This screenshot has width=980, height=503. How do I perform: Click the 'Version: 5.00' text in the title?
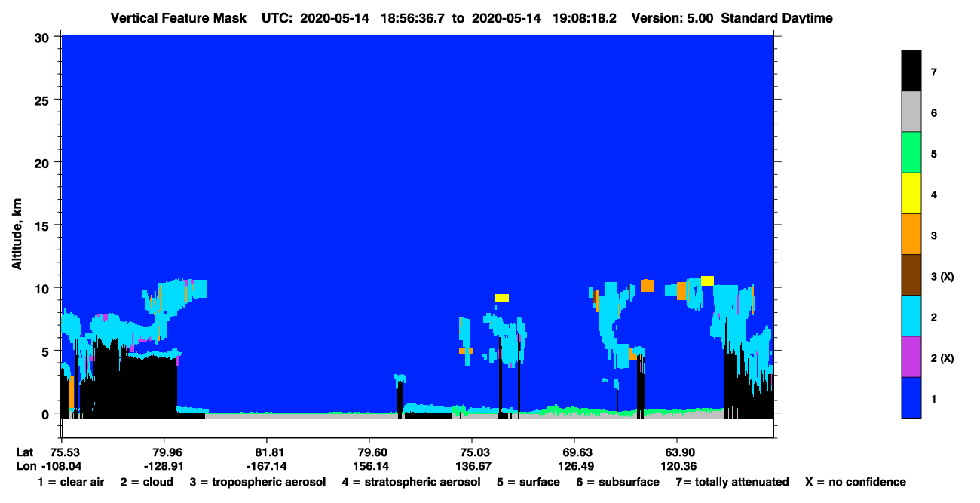[x=672, y=18]
